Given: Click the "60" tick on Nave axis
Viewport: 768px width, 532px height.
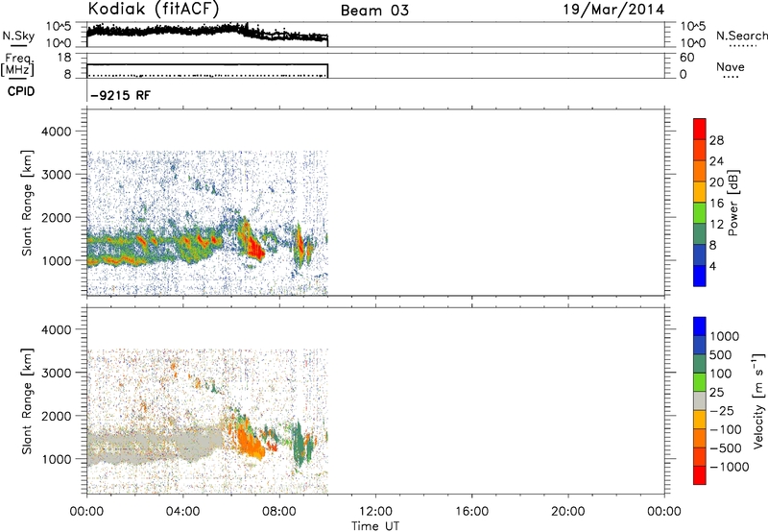Looking at the screenshot, I should (686, 58).
